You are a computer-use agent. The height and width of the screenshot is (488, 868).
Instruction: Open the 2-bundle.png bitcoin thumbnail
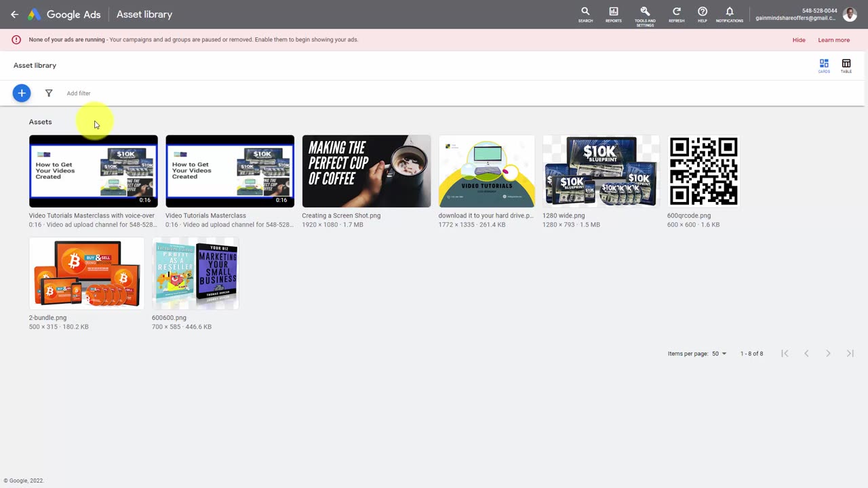[x=86, y=273]
